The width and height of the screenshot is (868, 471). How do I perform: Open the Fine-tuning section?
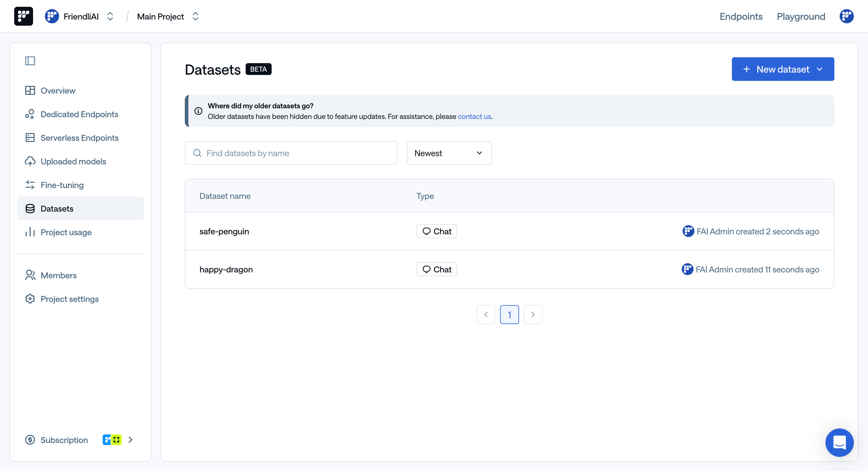click(62, 185)
